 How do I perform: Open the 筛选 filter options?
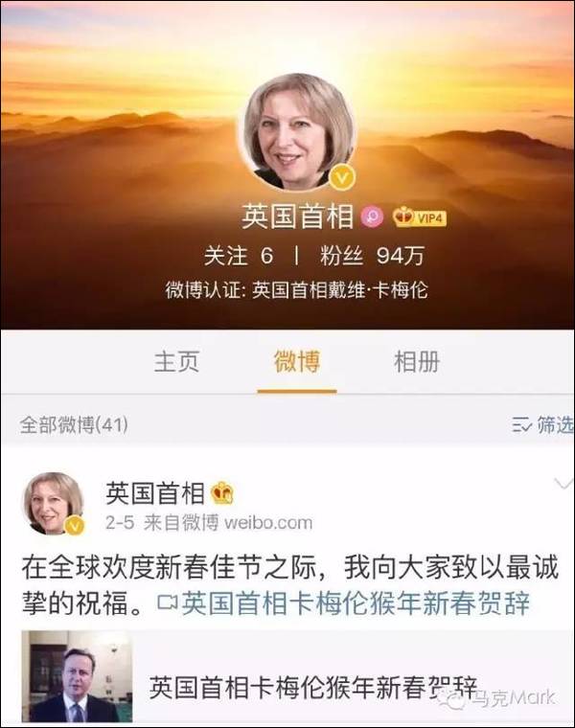pyautogui.click(x=555, y=424)
